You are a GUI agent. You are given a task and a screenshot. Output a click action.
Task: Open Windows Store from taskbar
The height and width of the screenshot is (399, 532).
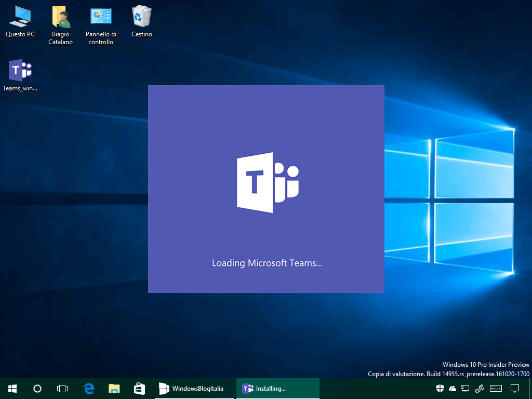coord(139,389)
